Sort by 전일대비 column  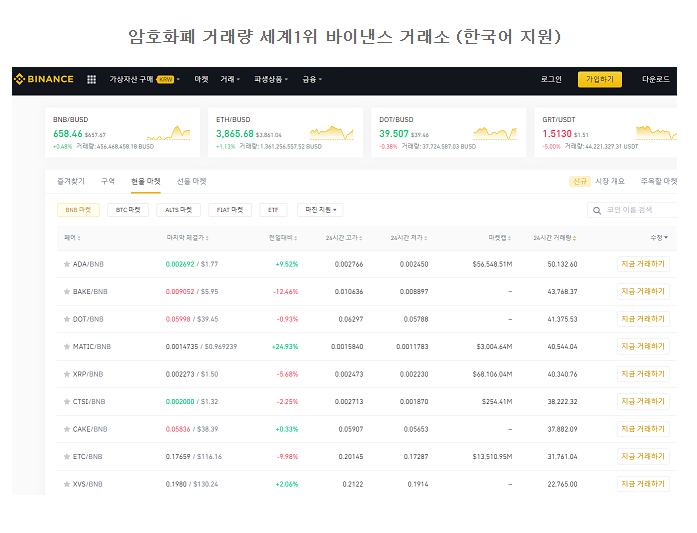pyautogui.click(x=283, y=238)
